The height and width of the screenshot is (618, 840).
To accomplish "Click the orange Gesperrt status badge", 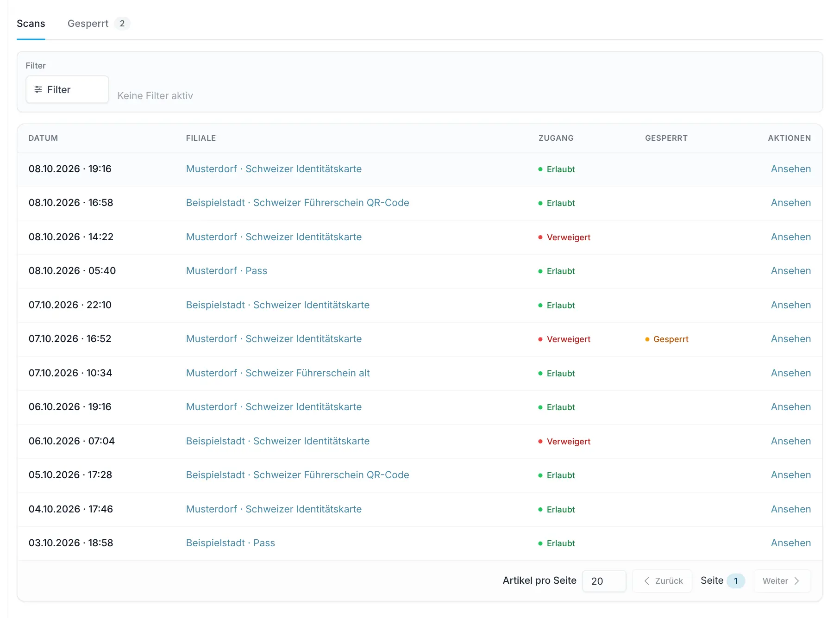I will coord(667,339).
